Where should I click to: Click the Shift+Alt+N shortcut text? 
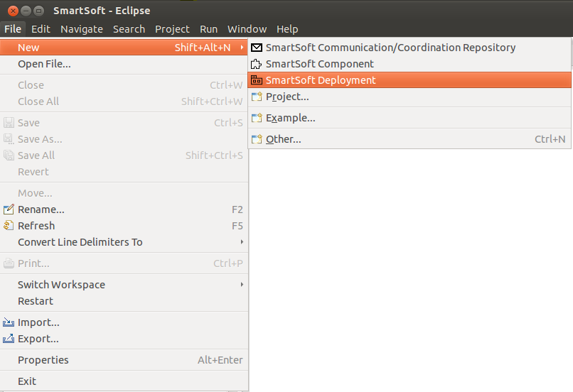[x=203, y=48]
